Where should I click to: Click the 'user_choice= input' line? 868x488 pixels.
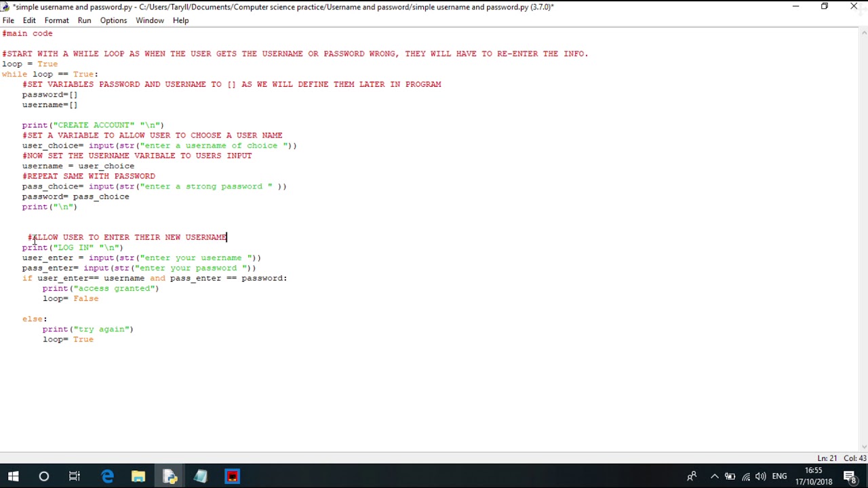coord(159,145)
